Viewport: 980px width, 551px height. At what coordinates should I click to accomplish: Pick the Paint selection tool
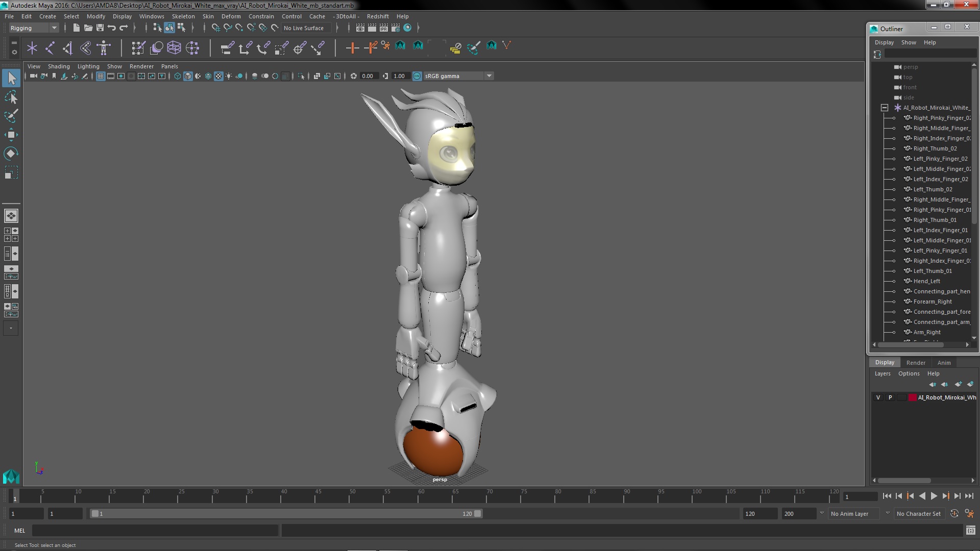(11, 116)
